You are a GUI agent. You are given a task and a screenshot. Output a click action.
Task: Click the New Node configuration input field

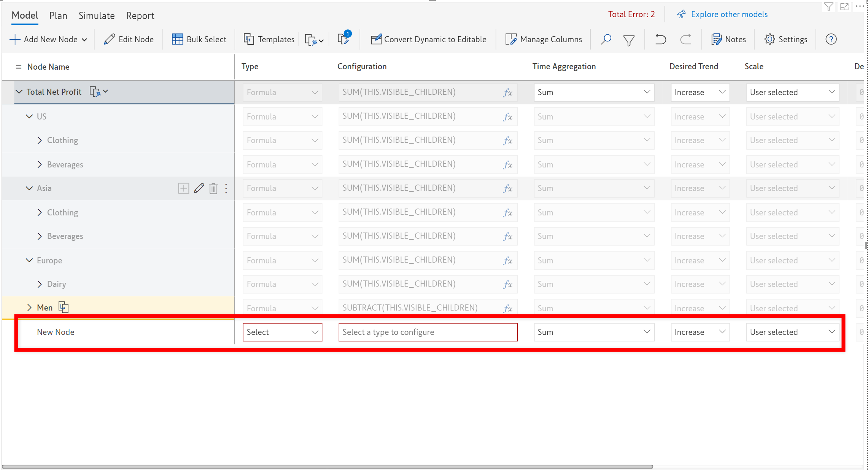click(x=428, y=332)
